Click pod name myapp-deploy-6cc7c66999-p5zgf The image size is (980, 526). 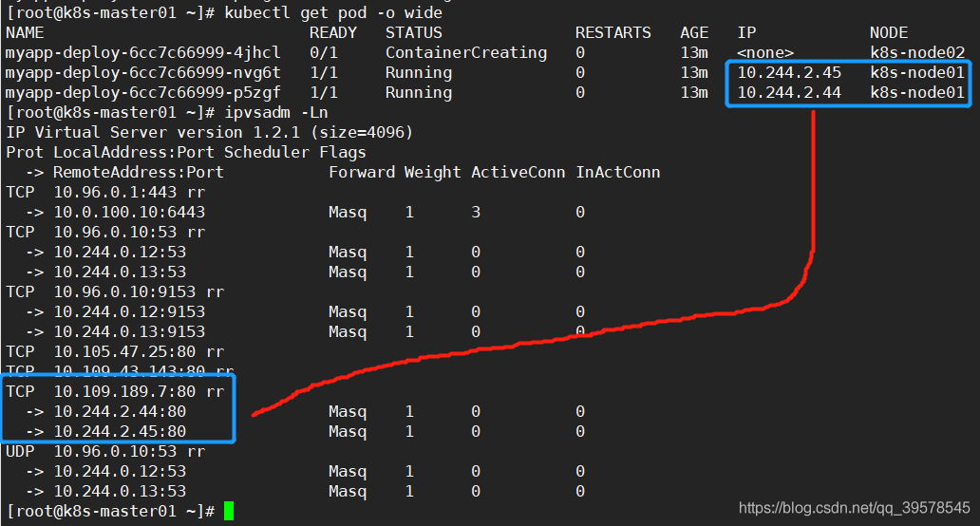[143, 93]
